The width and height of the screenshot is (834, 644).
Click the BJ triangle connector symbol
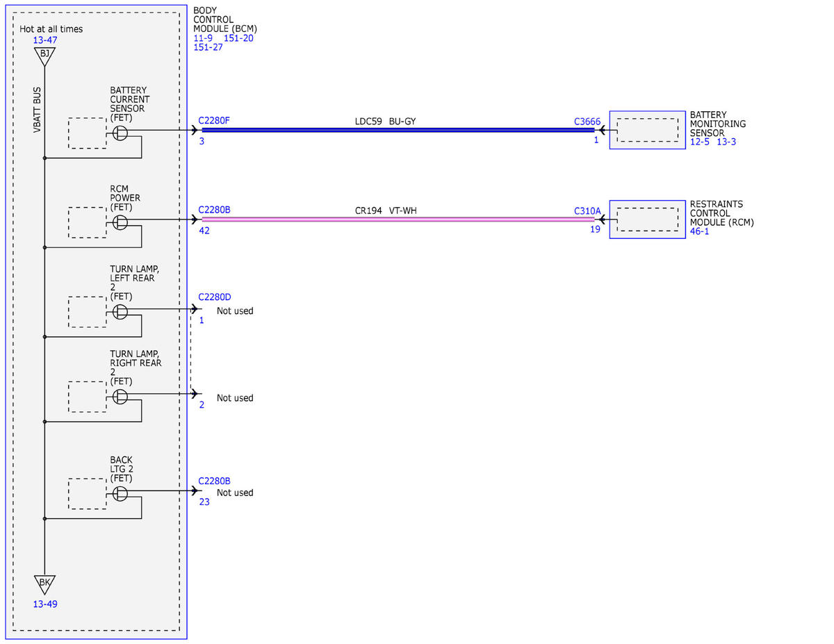tap(44, 56)
